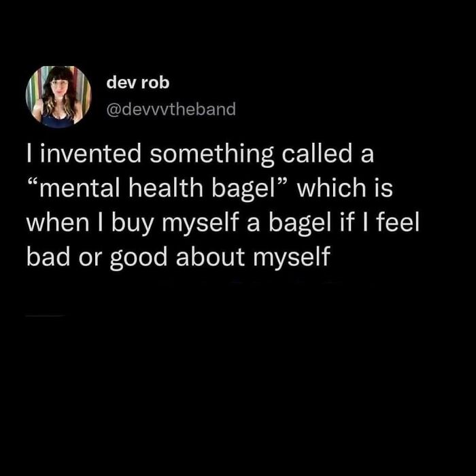The image size is (476, 476).
Task: Click the display name dev rob
Action: (x=138, y=83)
